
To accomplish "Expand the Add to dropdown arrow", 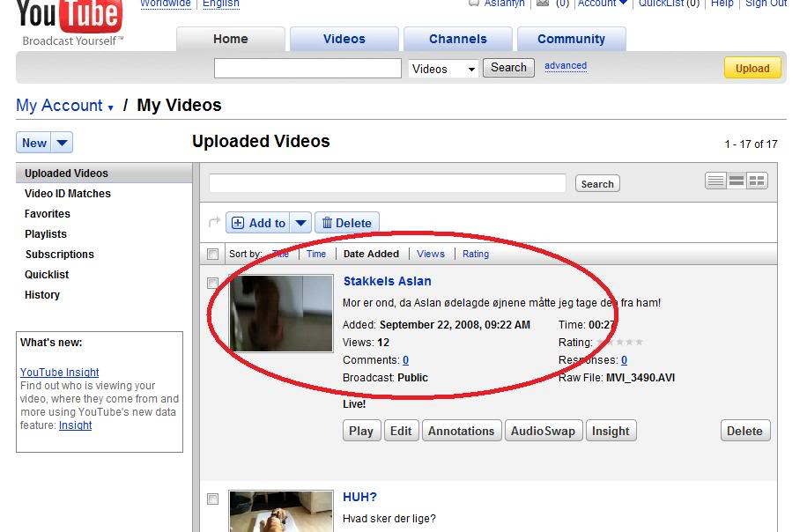I will [x=300, y=223].
